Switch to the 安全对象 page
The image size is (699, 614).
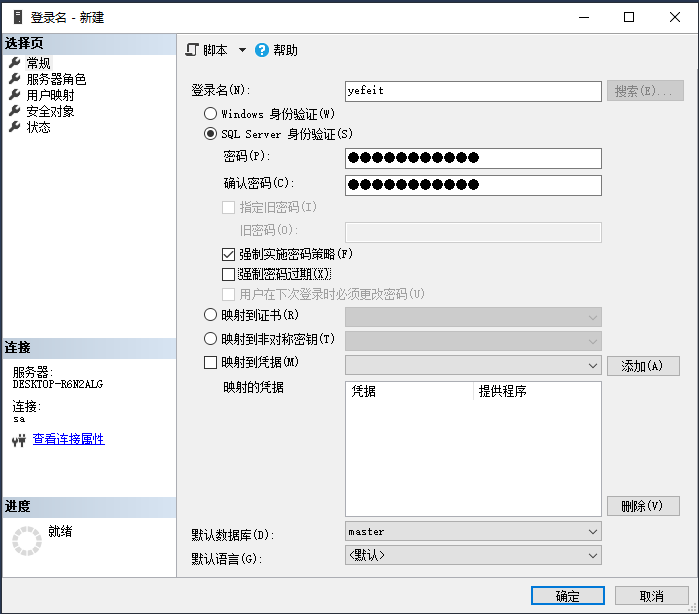[x=50, y=111]
